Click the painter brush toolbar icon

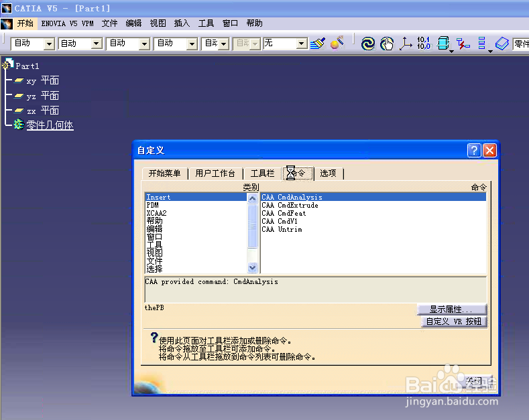click(x=318, y=44)
